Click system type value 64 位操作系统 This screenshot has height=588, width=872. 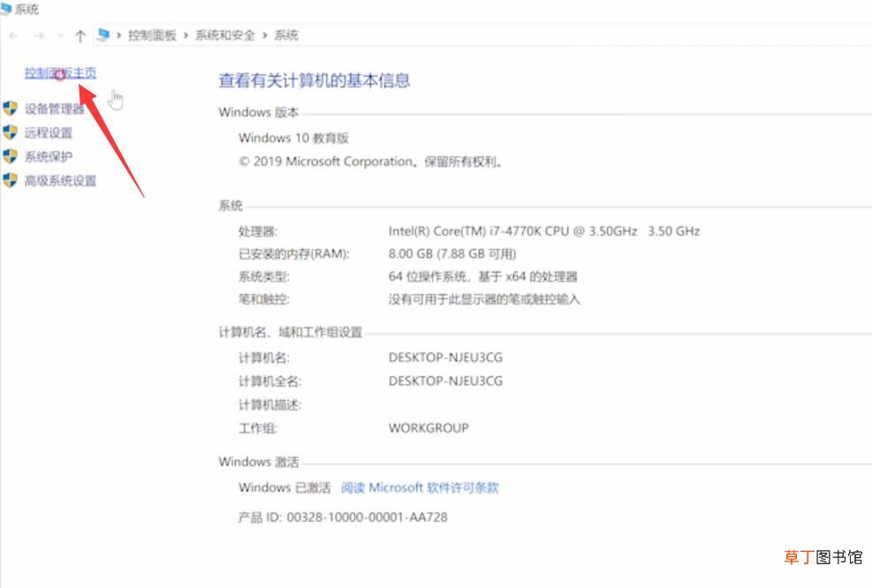(x=482, y=276)
